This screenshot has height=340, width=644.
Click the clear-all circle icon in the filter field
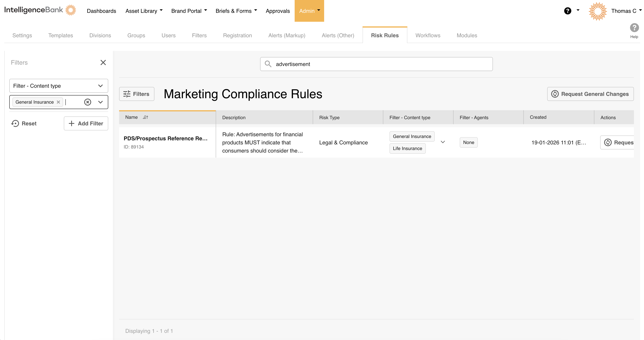tap(87, 102)
